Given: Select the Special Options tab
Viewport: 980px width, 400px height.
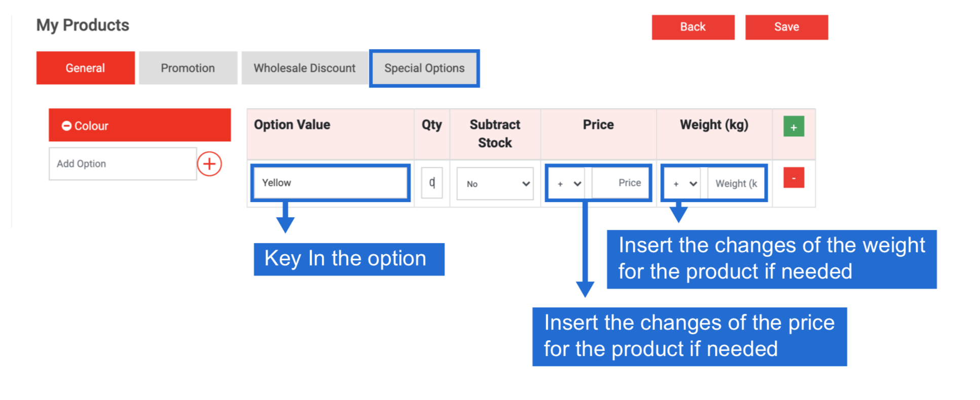Looking at the screenshot, I should [425, 68].
